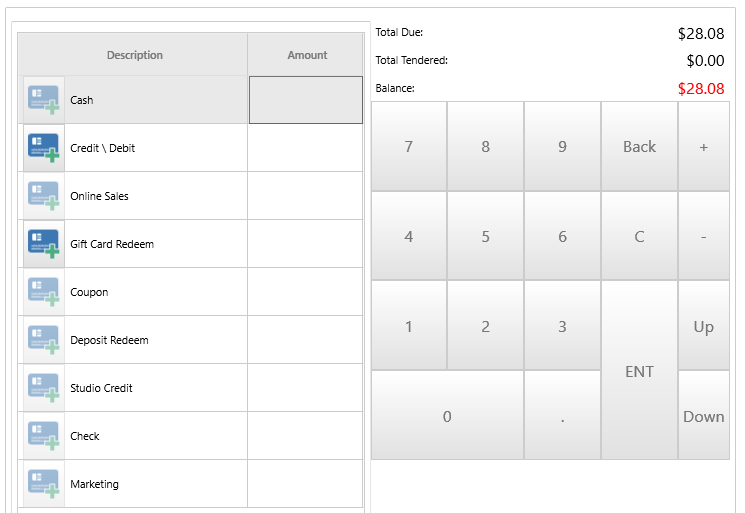Click the Amount cell for Credit \ Debit
This screenshot has width=745, height=513.
pos(305,148)
